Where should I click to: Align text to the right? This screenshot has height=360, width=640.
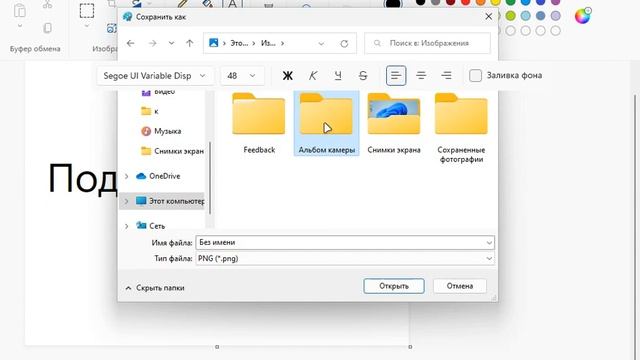pos(447,76)
